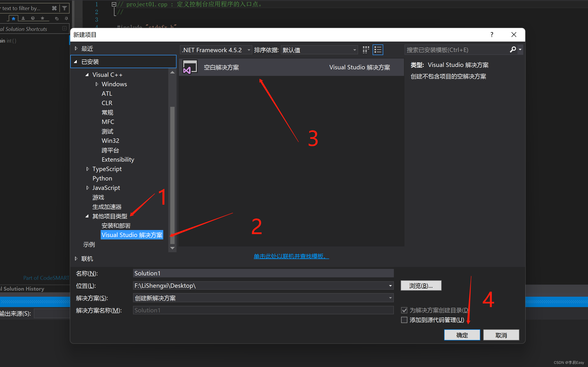The image size is (588, 367).
Task: Switch to list view of templates
Action: [x=378, y=50]
